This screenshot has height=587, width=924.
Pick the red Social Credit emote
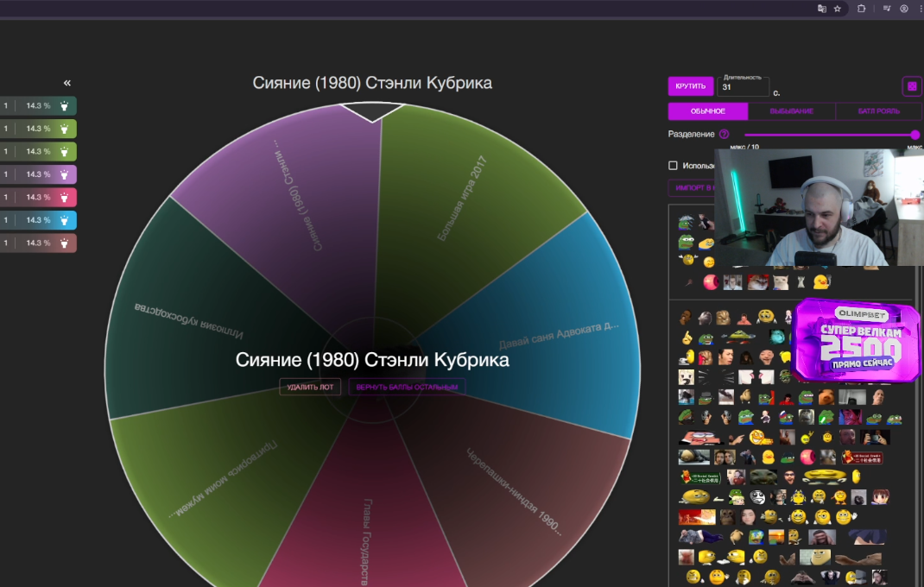tap(863, 457)
